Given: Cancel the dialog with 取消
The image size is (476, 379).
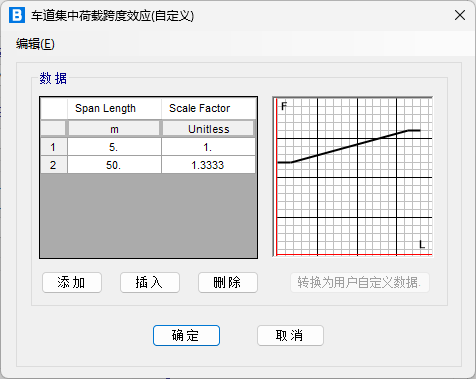Looking at the screenshot, I should 290,335.
